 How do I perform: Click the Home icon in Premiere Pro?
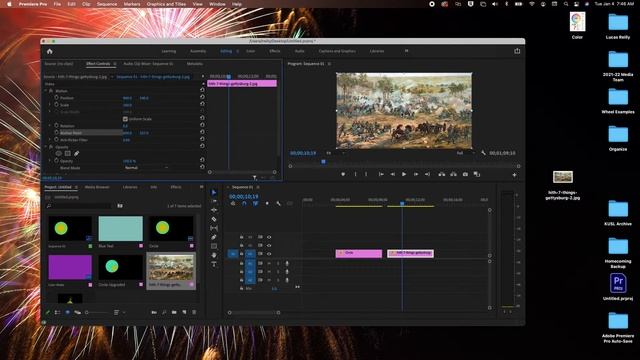click(50, 51)
